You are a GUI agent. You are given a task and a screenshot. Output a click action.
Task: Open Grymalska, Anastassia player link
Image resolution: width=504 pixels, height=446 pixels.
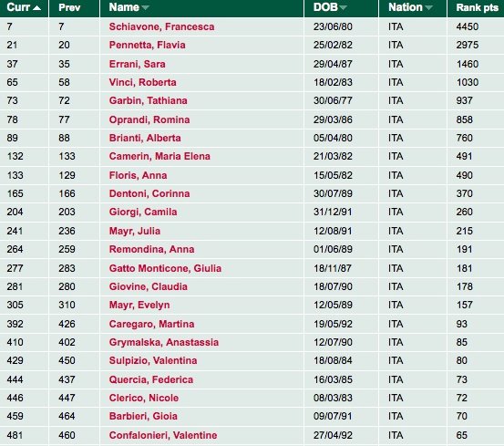[x=164, y=342]
